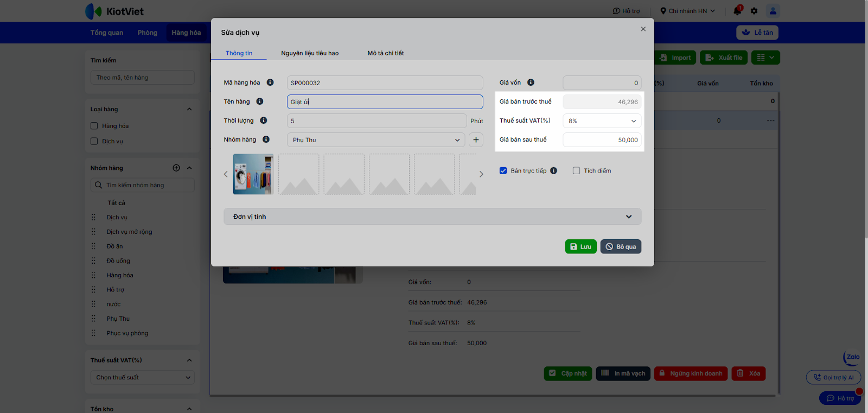Viewport: 868px width, 413px height.
Task: Enable Tích điểm checkbox
Action: pyautogui.click(x=576, y=170)
